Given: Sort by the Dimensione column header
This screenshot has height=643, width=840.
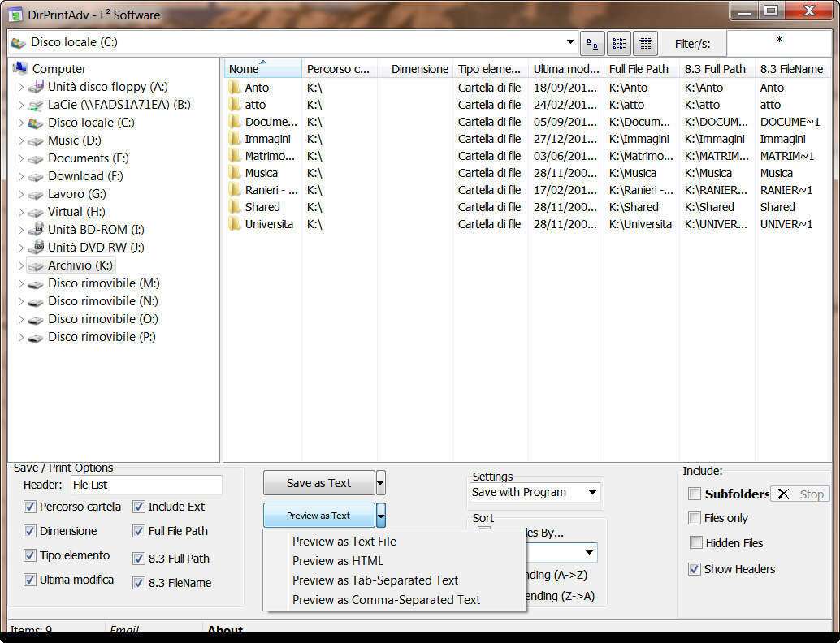Looking at the screenshot, I should point(415,69).
